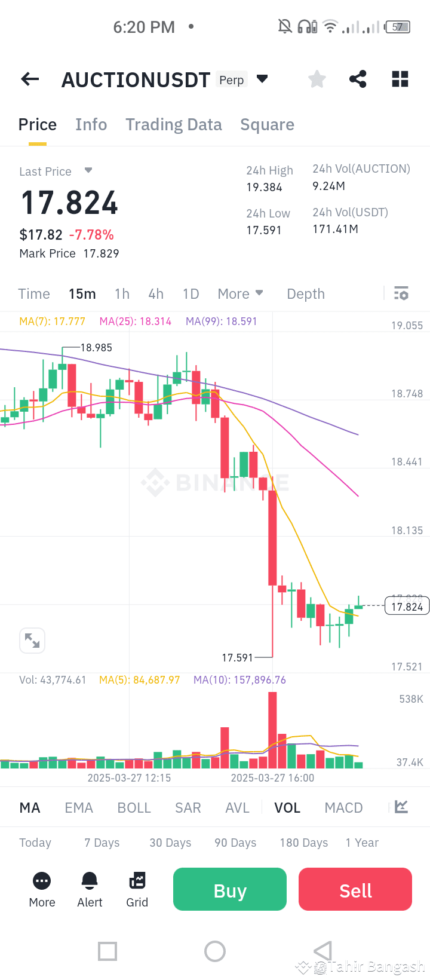Expand the chart to fullscreen view
The height and width of the screenshot is (980, 430).
(32, 640)
